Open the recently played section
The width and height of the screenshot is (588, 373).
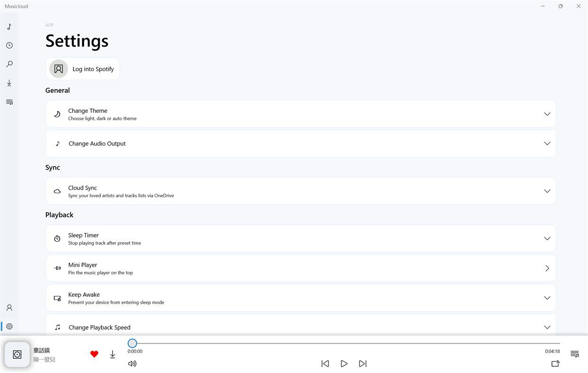pyautogui.click(x=9, y=45)
